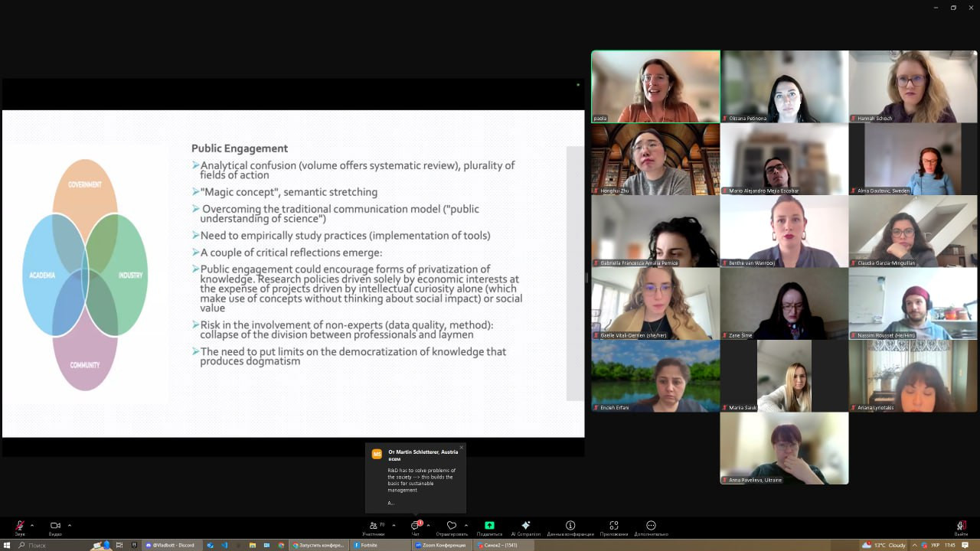Expand audio options arrow beside microphone
Screen dimensions: 980x551
pos(32,525)
